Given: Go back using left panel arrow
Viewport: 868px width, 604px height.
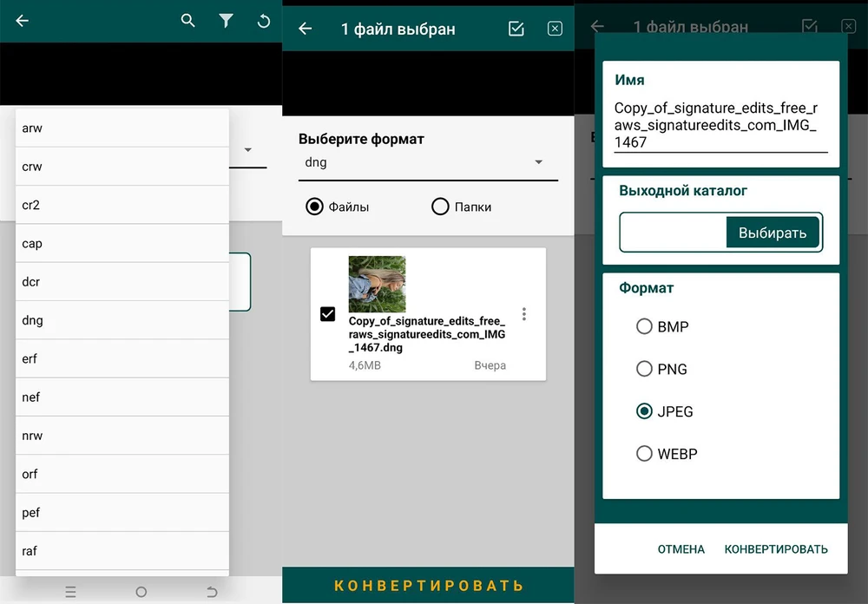Looking at the screenshot, I should coord(23,21).
